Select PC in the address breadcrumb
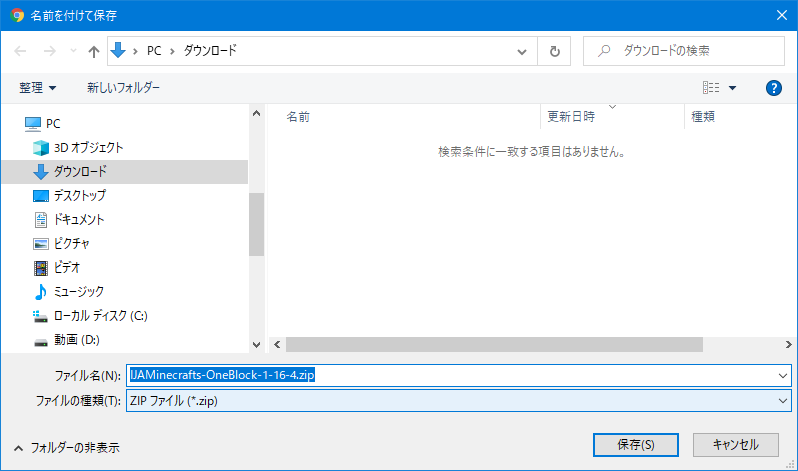This screenshot has width=798, height=471. pos(154,51)
